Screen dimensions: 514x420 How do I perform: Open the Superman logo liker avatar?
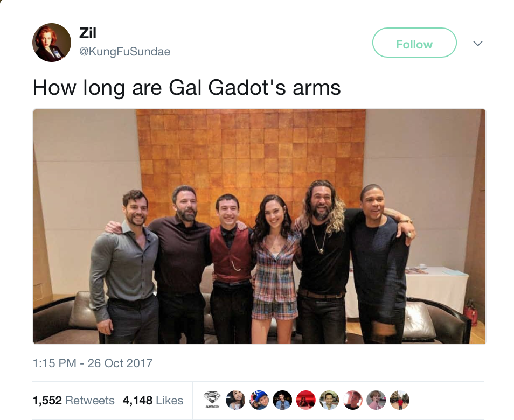(x=212, y=400)
